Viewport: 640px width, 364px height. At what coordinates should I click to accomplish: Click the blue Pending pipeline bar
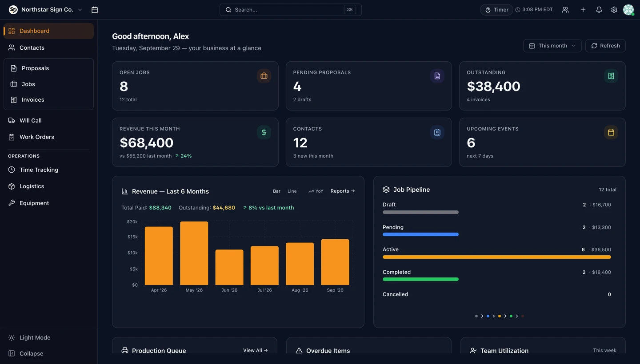point(420,234)
